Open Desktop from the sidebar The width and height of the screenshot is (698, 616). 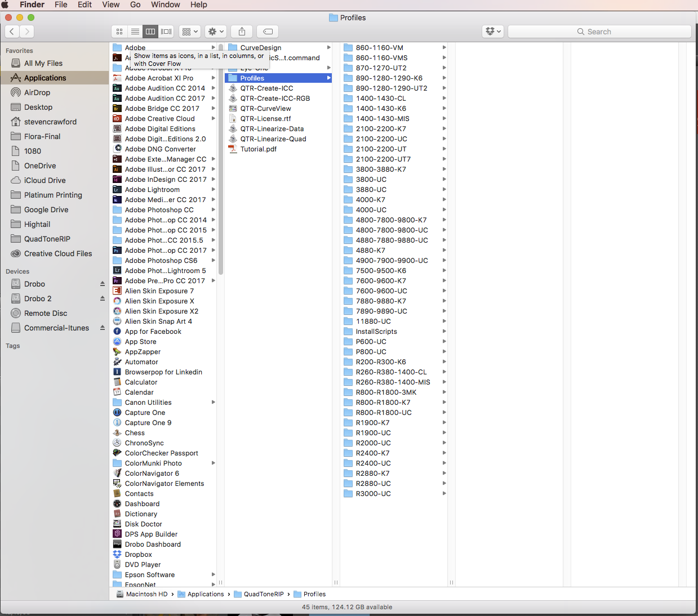tap(55, 107)
